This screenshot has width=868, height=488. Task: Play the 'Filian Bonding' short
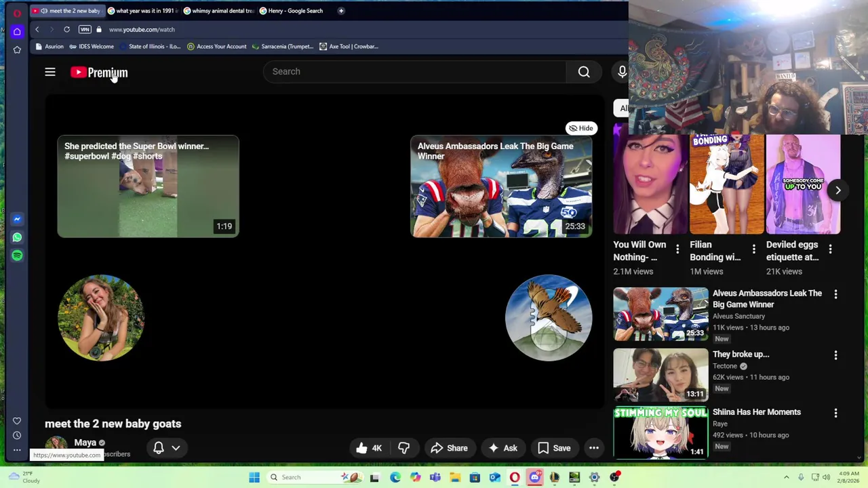(x=726, y=184)
